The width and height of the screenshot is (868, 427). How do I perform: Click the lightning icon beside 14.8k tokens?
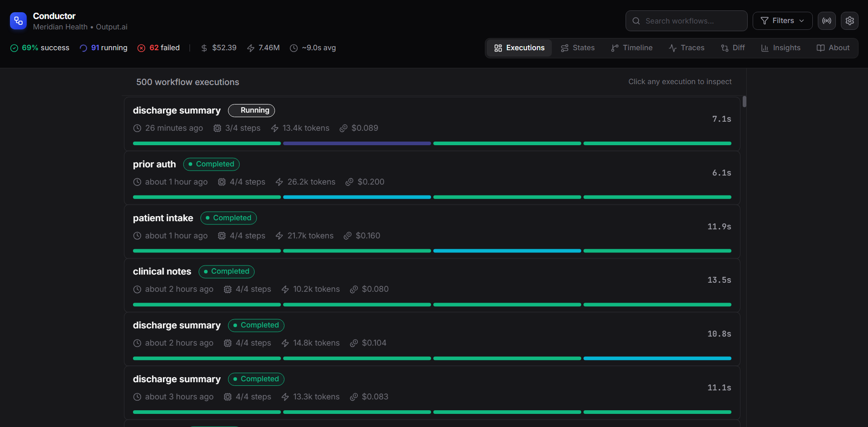point(285,343)
